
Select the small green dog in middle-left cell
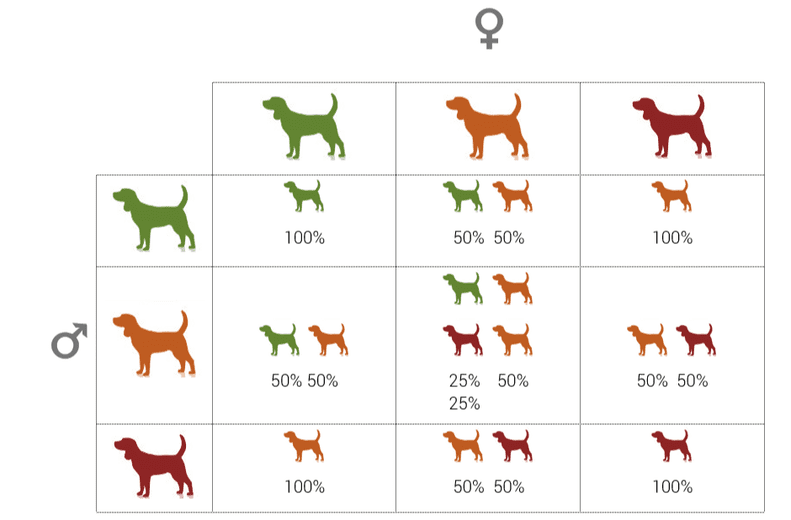279,340
